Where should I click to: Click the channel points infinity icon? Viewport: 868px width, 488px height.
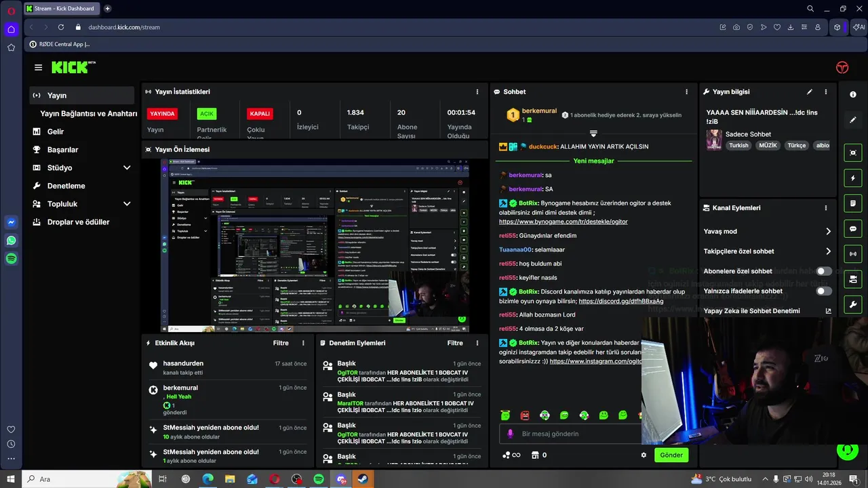pos(511,455)
